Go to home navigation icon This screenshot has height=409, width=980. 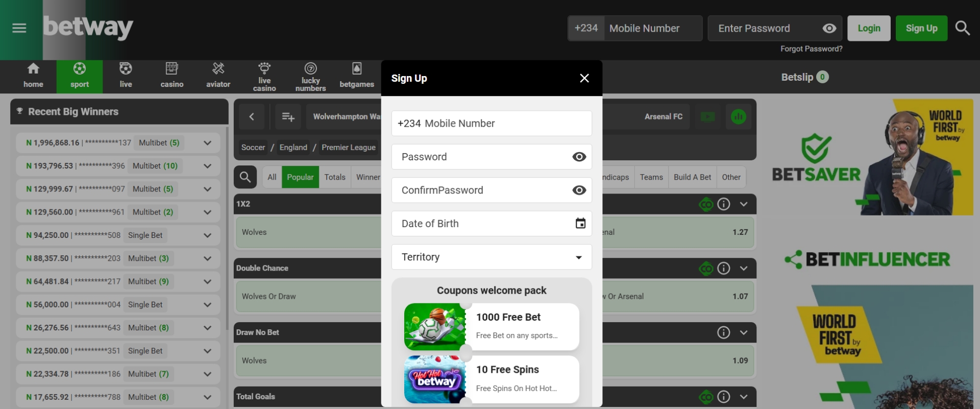pos(33,76)
